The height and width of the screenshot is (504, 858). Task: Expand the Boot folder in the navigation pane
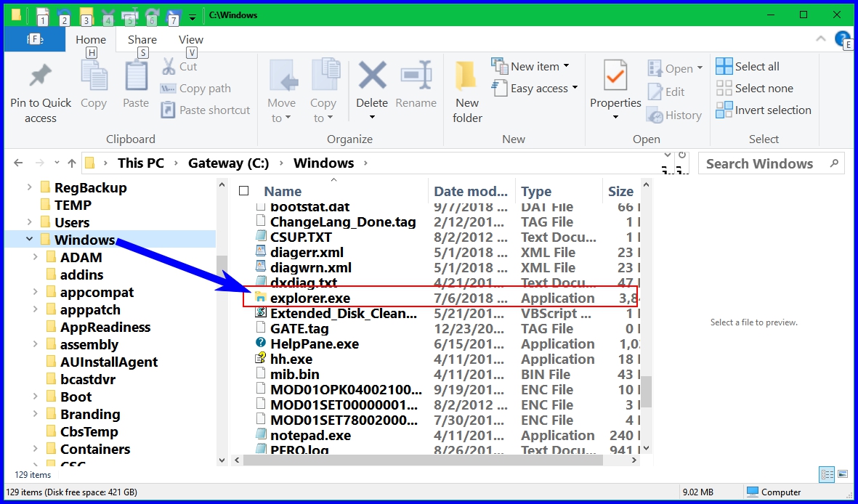coord(34,397)
